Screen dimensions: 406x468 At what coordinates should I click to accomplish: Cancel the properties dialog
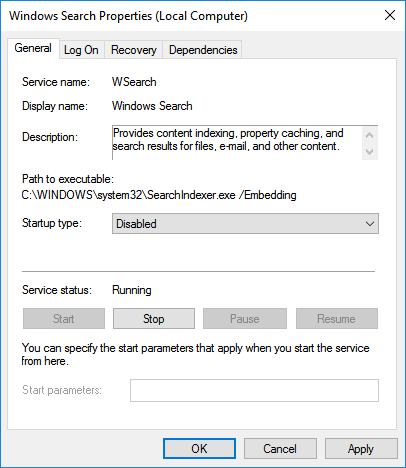280,449
